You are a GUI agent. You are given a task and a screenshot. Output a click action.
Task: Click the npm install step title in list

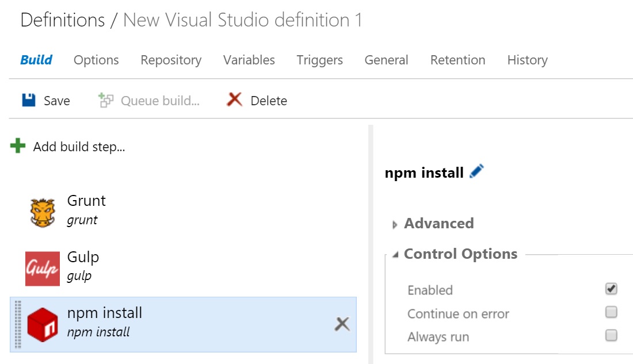pyautogui.click(x=105, y=313)
